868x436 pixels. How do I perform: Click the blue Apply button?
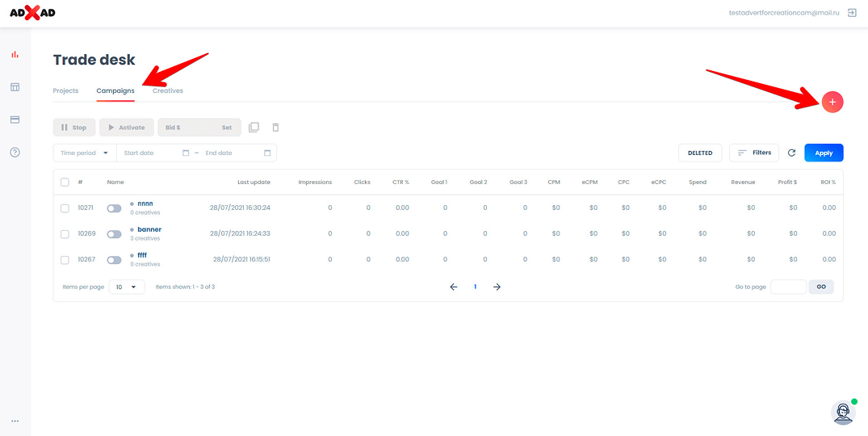pyautogui.click(x=824, y=153)
